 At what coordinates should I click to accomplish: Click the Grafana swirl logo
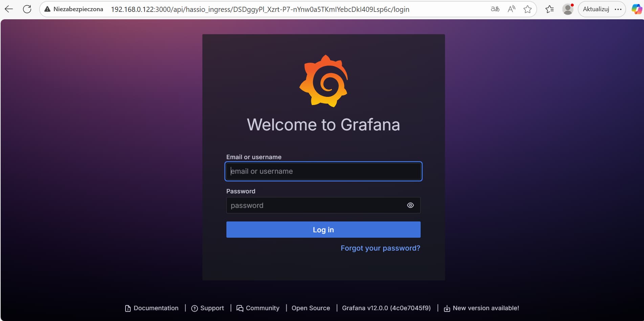click(324, 81)
